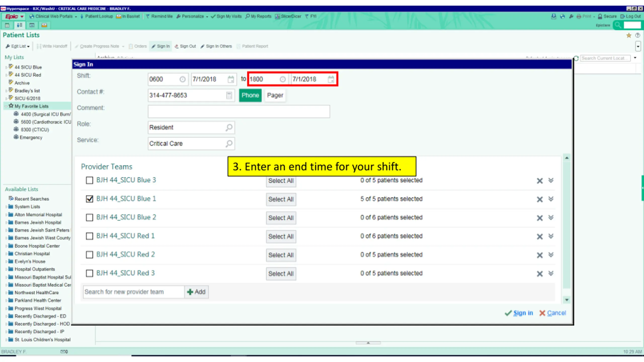
Task: Remove BJH 44_SICU Blue 3 team with X
Action: coord(540,181)
